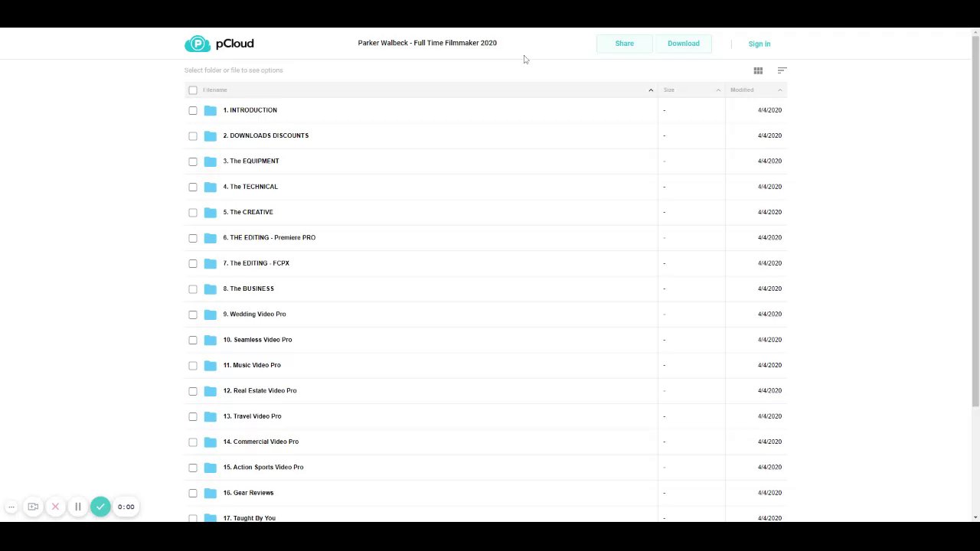Image resolution: width=980 pixels, height=551 pixels.
Task: Click the Sign in link
Action: coord(759,44)
